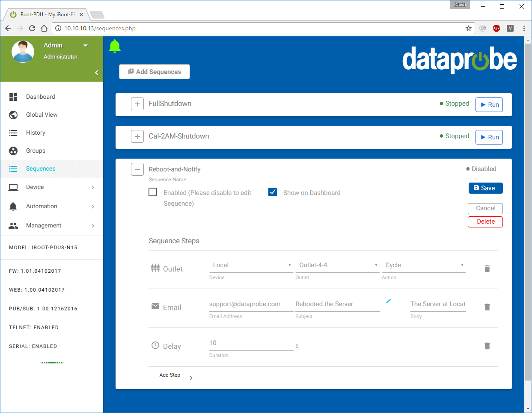Click the trash icon on the Delay step
The image size is (532, 413).
tap(487, 346)
